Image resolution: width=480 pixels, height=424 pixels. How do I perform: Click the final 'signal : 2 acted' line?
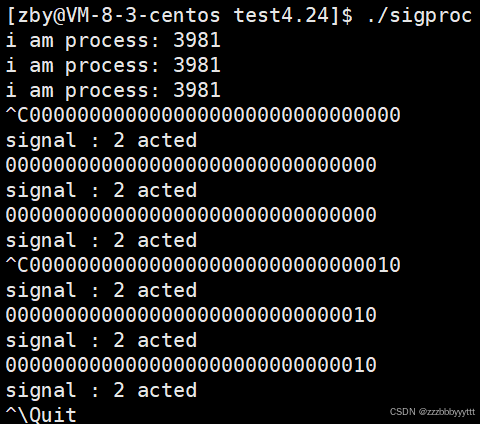tap(101, 391)
